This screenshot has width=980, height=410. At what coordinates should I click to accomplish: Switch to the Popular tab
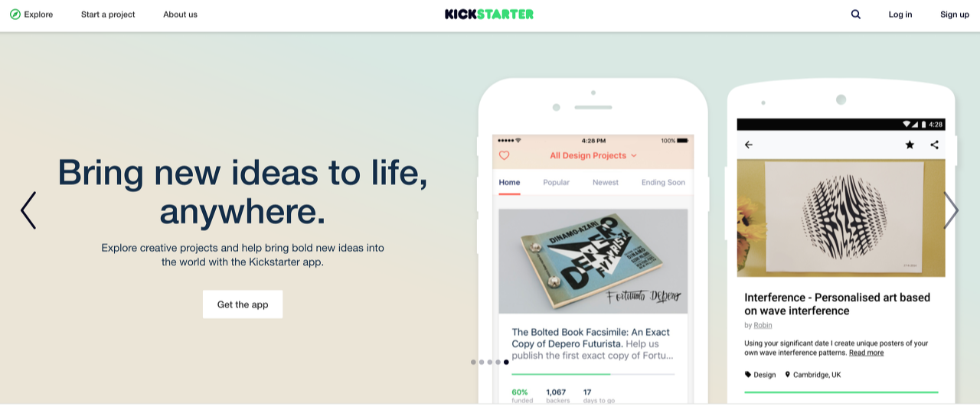[557, 182]
